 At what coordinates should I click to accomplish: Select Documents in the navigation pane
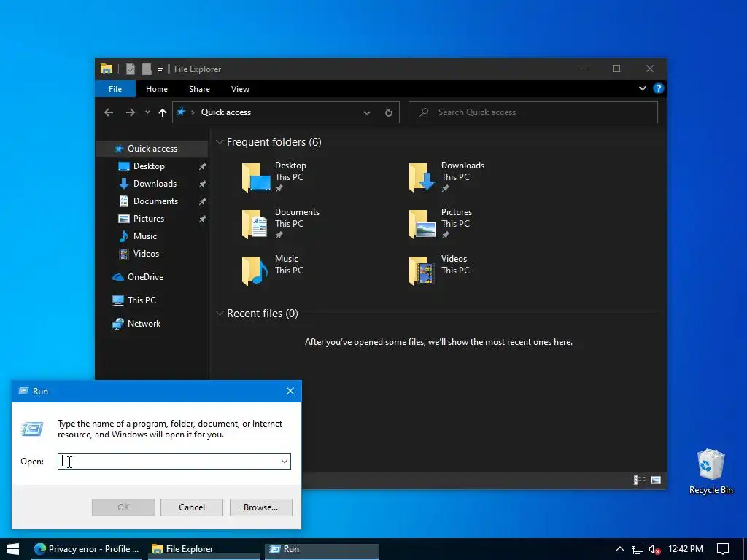[155, 201]
